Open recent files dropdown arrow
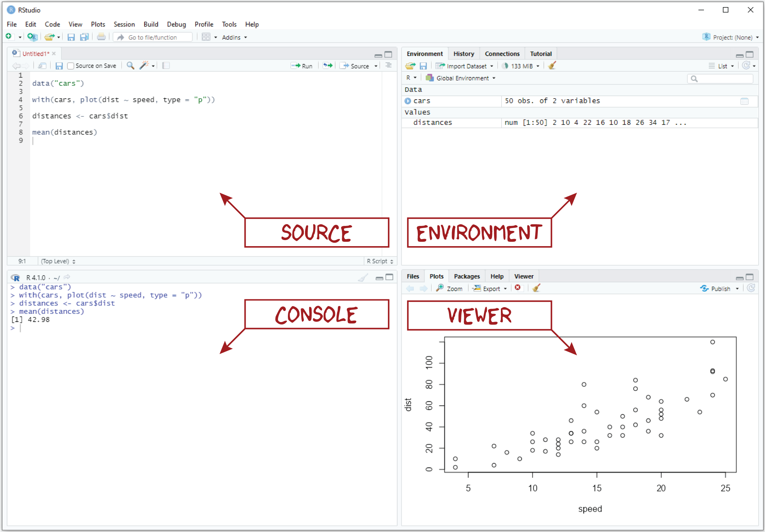This screenshot has width=765, height=532. point(59,37)
